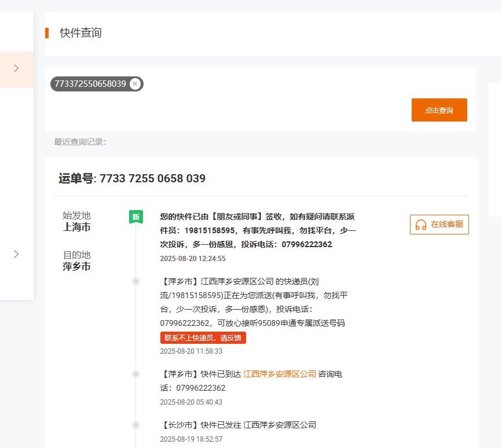
Task: Click the timestamp 2025-08-19 18:52:57
Action: [x=191, y=439]
